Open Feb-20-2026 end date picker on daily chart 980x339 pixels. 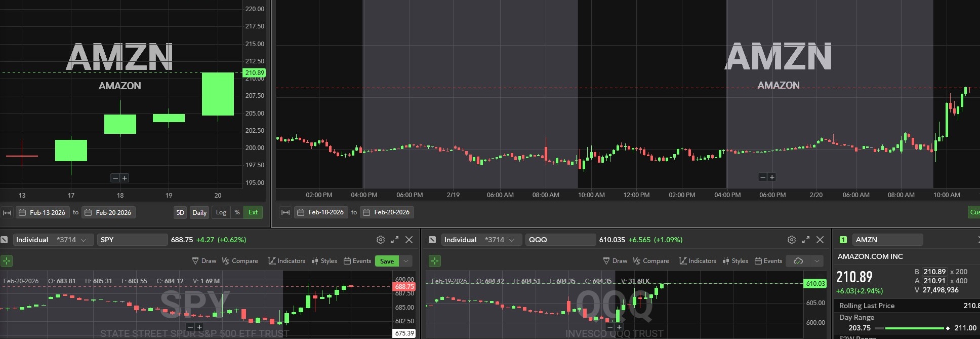coord(109,212)
